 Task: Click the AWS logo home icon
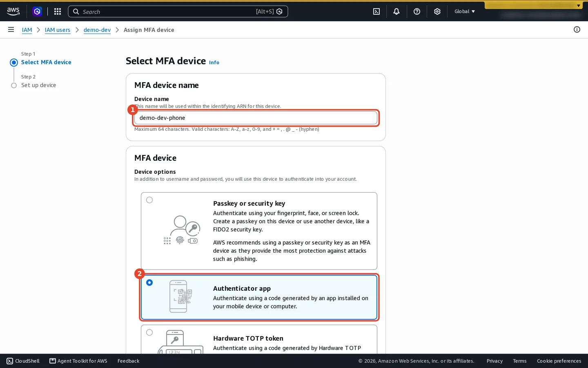pos(13,11)
